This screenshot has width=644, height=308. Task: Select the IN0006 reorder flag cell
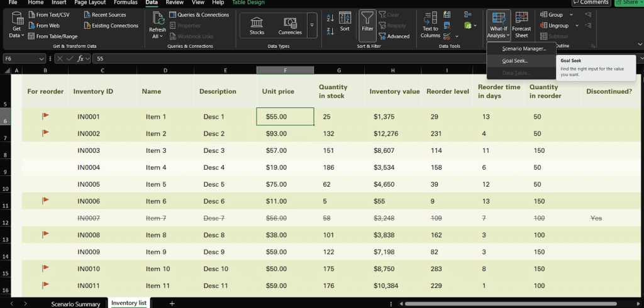(45, 201)
